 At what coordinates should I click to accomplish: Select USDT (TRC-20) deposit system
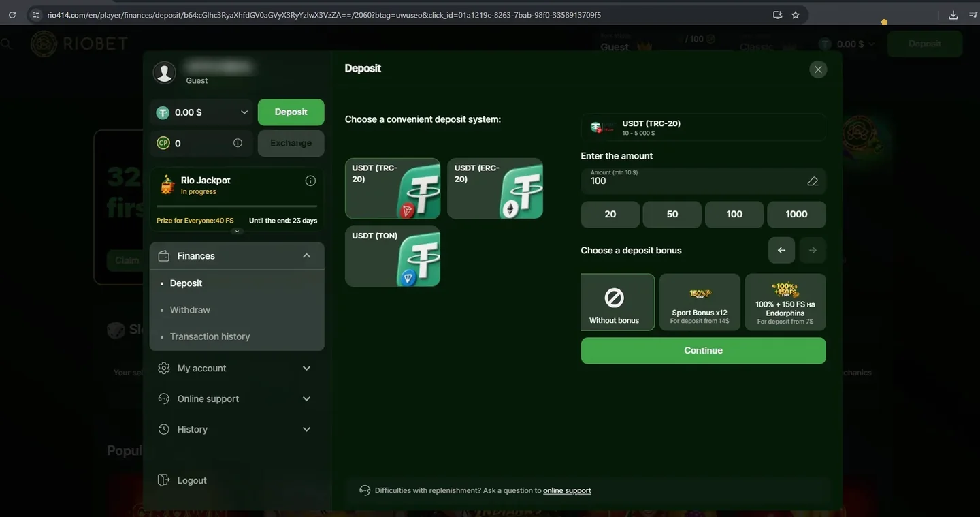[393, 189]
